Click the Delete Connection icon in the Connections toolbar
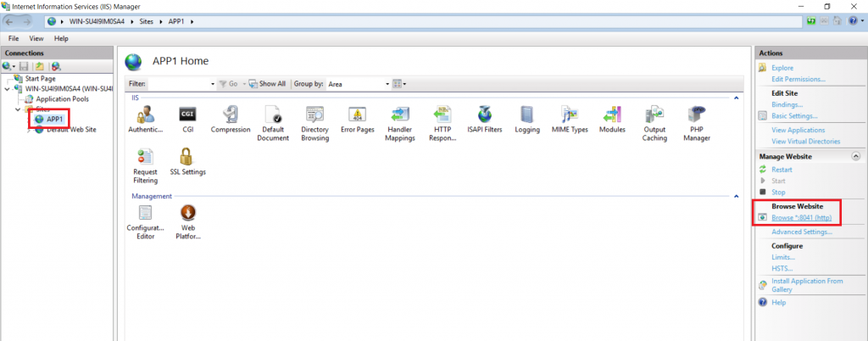The width and height of the screenshot is (868, 341). click(56, 66)
